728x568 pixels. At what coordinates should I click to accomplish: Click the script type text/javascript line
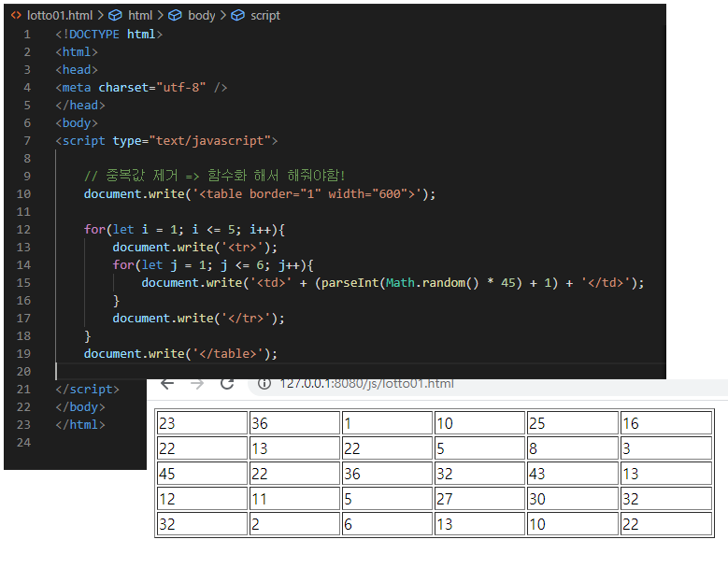tap(166, 141)
